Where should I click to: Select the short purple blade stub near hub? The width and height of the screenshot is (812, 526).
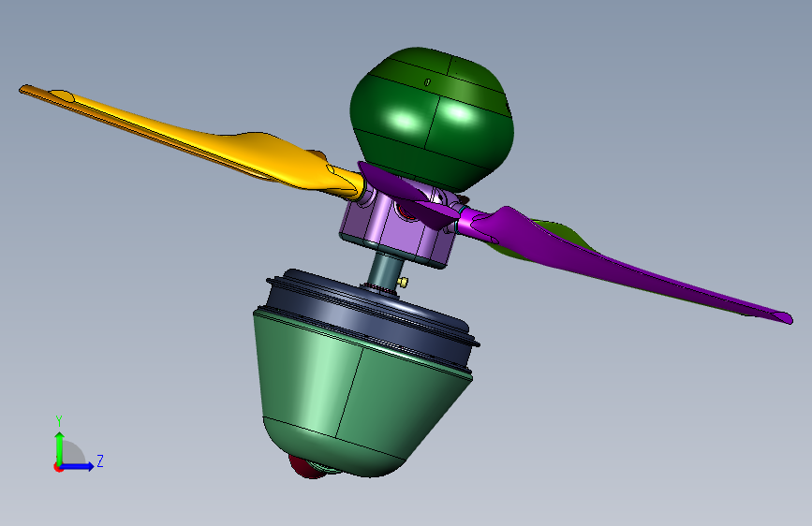point(409,197)
